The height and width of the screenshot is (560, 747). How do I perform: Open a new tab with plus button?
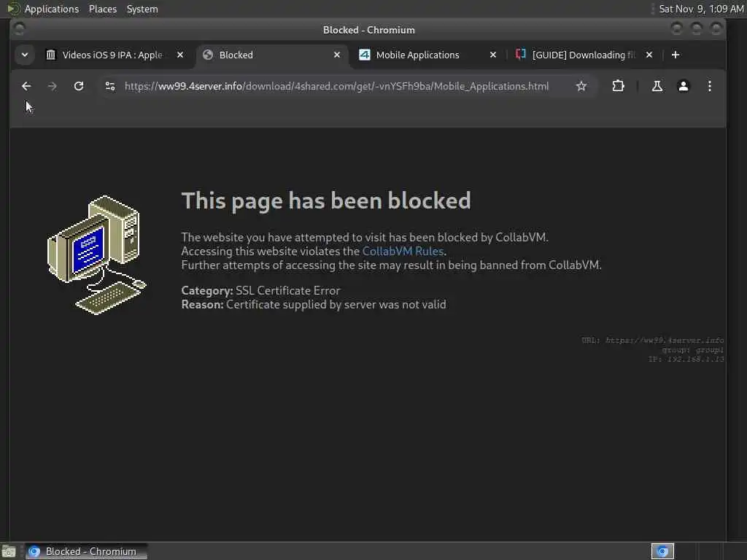click(x=675, y=55)
